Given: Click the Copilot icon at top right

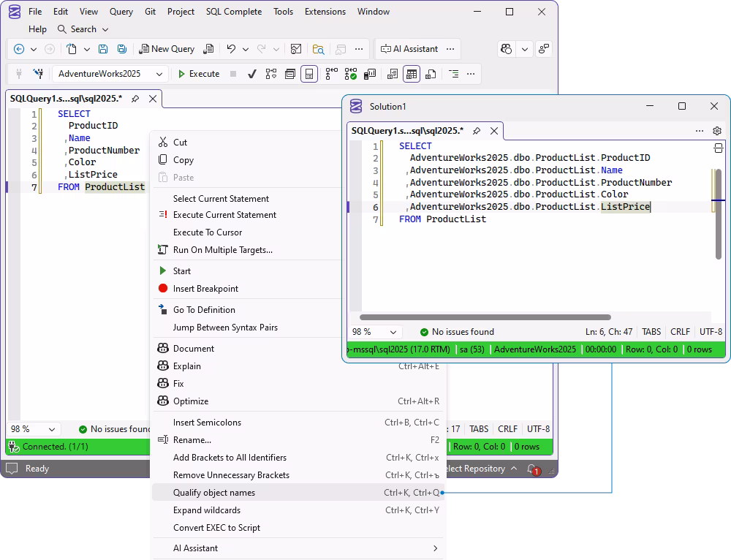Looking at the screenshot, I should (x=507, y=49).
